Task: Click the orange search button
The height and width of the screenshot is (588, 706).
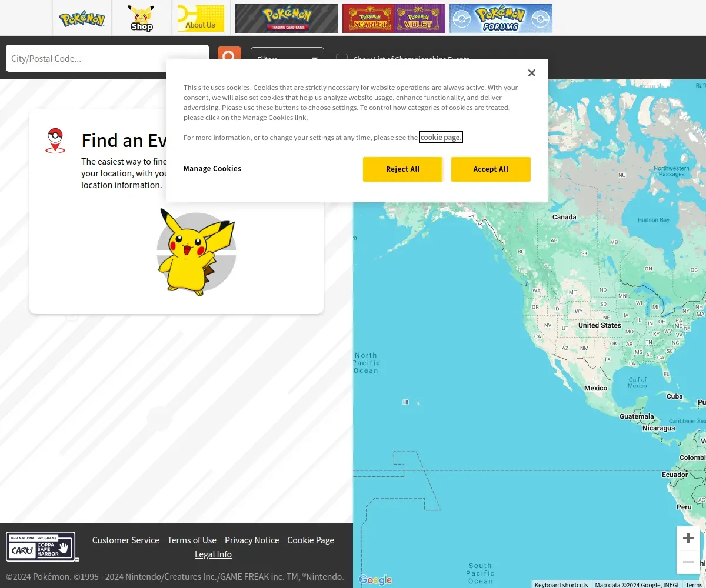Action: pos(229,54)
